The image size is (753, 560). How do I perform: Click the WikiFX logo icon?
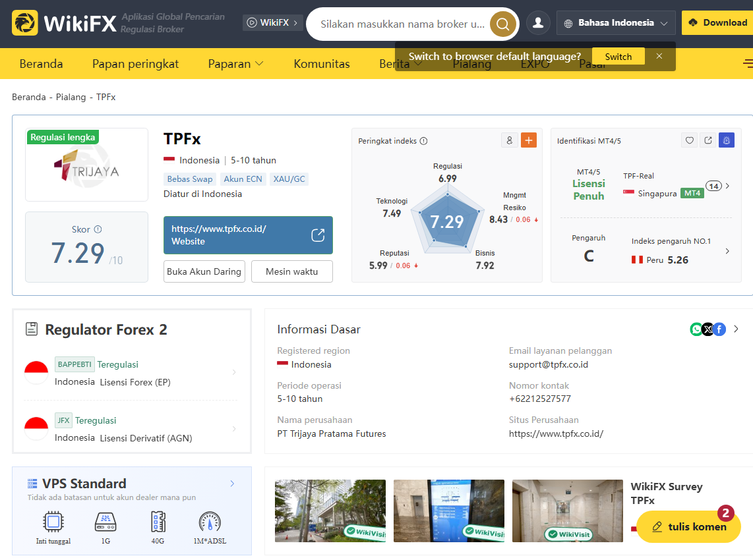point(24,23)
